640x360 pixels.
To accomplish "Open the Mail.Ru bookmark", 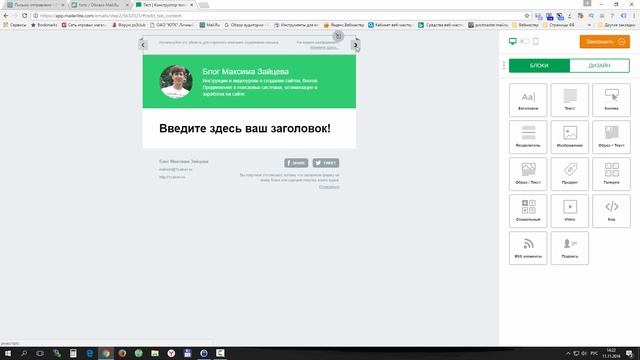I will click(x=209, y=25).
